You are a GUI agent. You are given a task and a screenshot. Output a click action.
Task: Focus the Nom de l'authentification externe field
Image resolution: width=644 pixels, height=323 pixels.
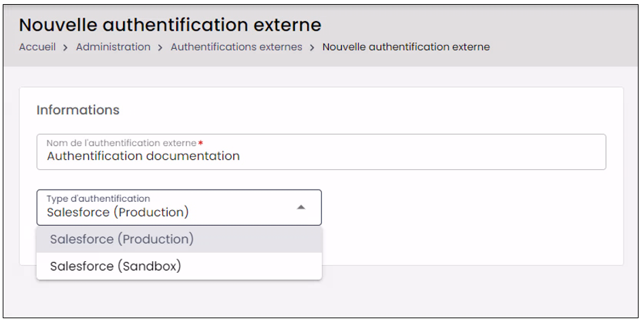321,152
